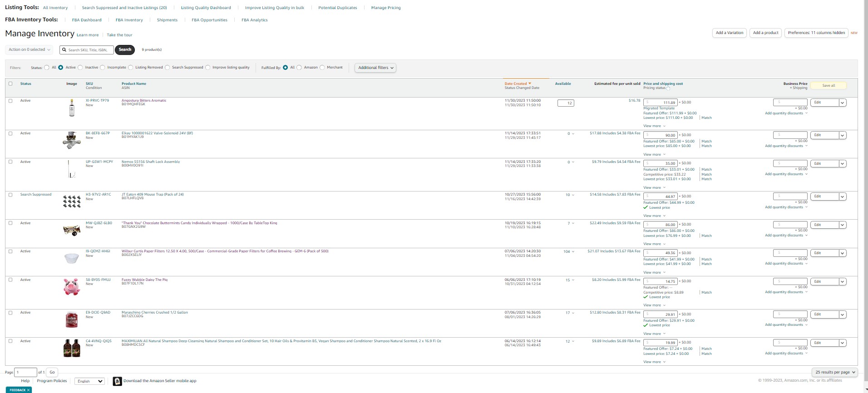Open the English language selector
The height and width of the screenshot is (393, 868).
(90, 381)
